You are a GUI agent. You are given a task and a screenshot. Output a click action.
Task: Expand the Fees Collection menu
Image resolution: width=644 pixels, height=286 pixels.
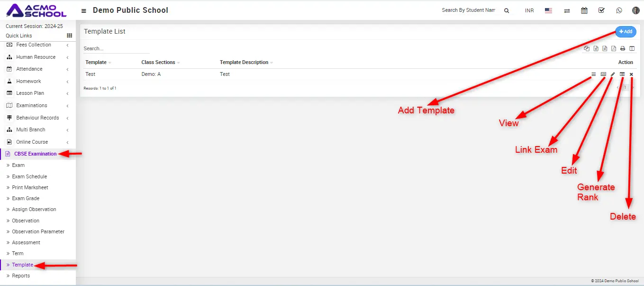pyautogui.click(x=38, y=45)
